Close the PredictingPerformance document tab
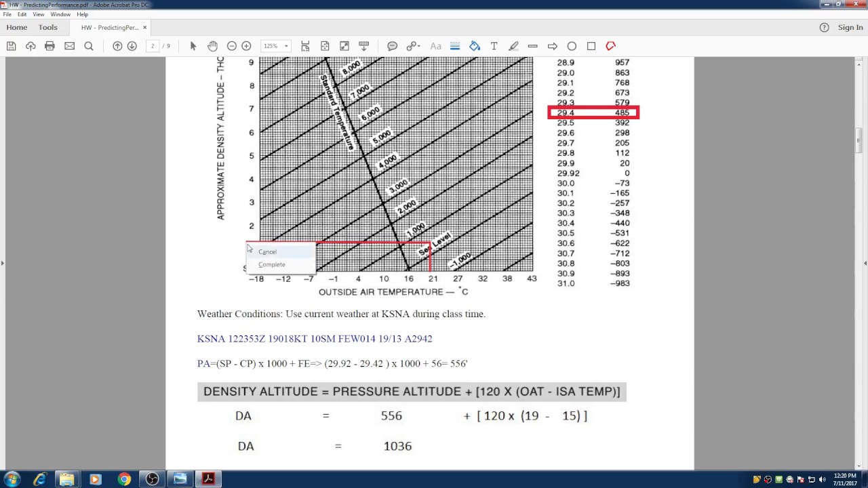 click(x=145, y=28)
